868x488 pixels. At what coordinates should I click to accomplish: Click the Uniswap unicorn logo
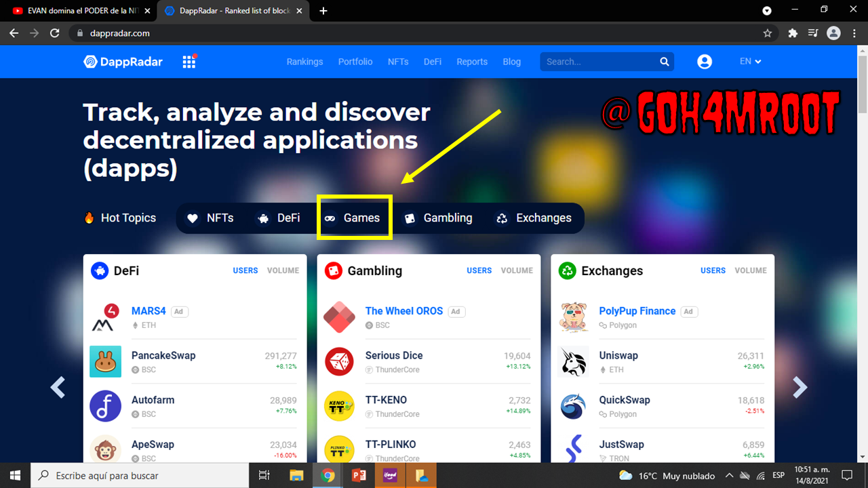tap(573, 362)
